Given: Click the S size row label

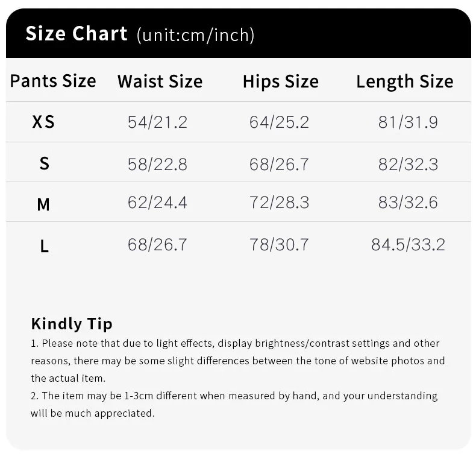Looking at the screenshot, I should tap(44, 163).
